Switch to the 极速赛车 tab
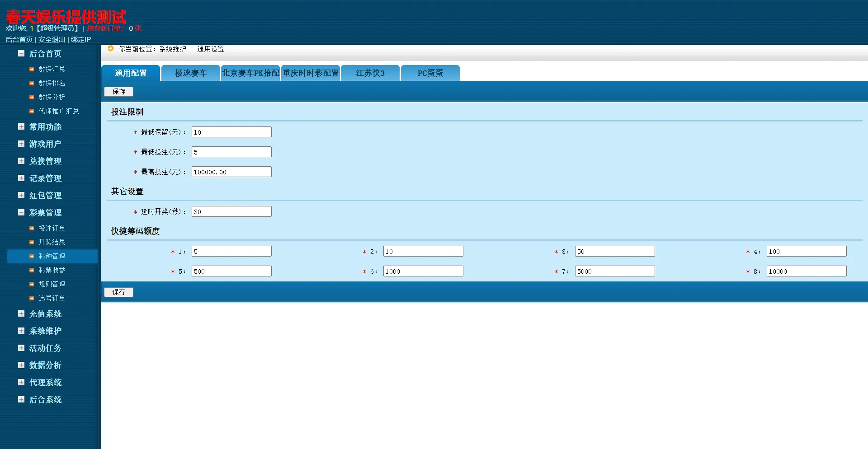868x449 pixels. point(191,73)
